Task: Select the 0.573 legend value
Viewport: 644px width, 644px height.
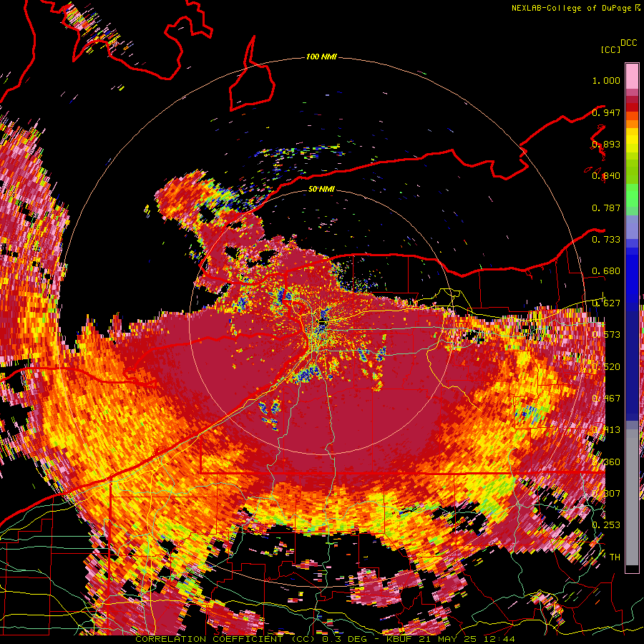Action: click(x=606, y=335)
